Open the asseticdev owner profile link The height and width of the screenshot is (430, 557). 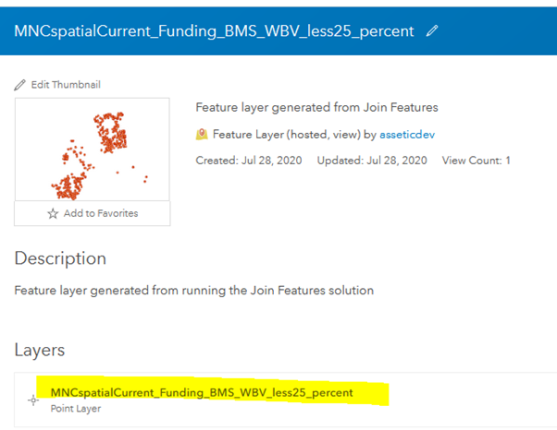407,135
